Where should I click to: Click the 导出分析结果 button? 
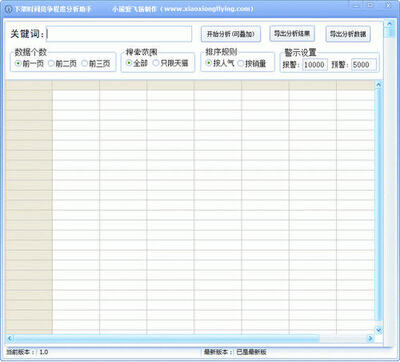292,33
